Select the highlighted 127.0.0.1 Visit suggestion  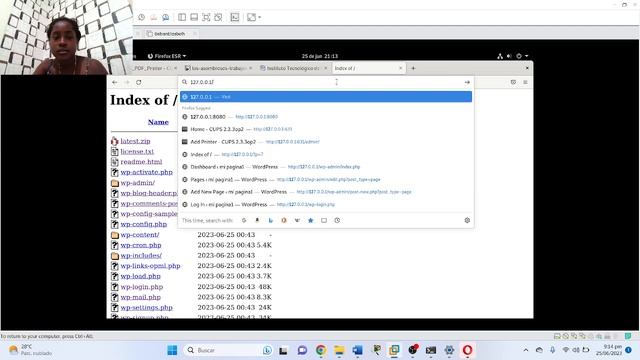click(326, 97)
